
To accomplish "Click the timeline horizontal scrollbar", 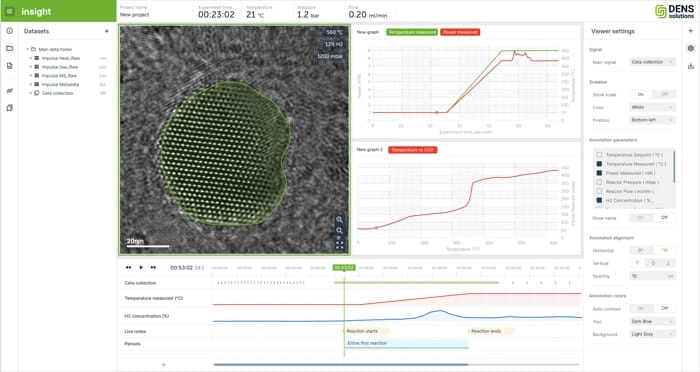I will (x=341, y=365).
